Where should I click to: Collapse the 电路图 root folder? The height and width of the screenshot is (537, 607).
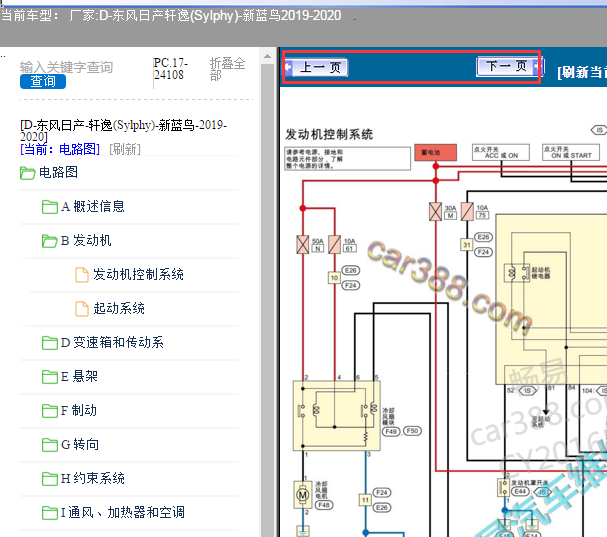click(x=58, y=172)
